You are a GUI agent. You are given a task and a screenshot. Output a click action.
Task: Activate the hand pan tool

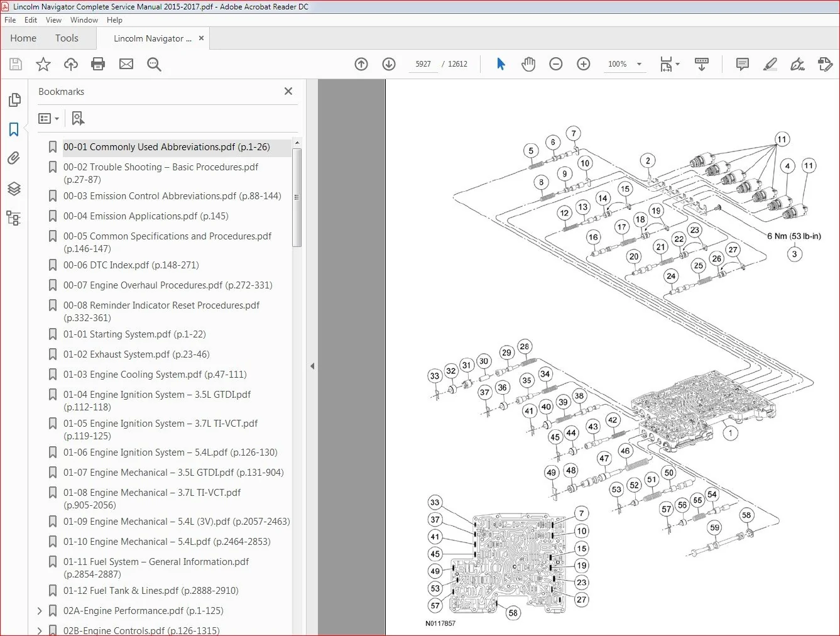coord(528,64)
